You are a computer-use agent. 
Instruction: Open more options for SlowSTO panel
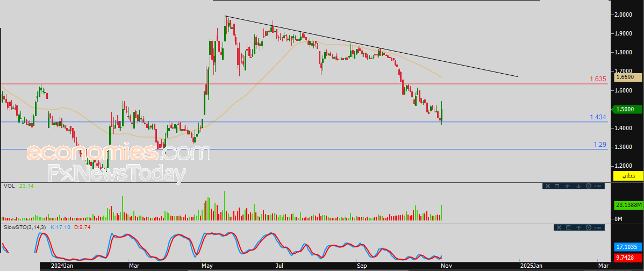coord(598,227)
